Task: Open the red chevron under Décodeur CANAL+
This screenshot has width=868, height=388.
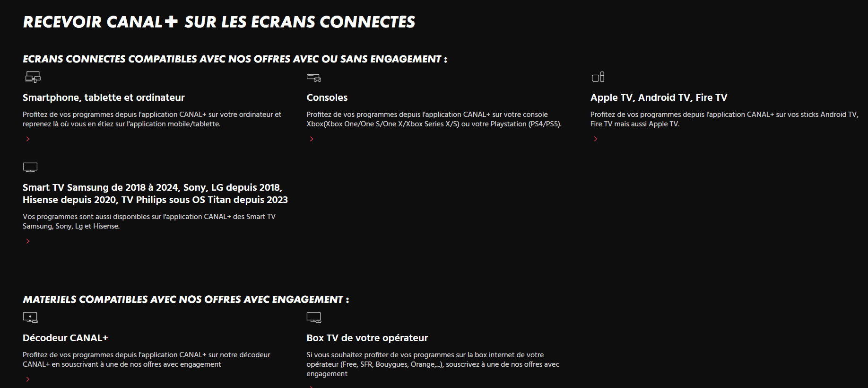Action: 28,379
